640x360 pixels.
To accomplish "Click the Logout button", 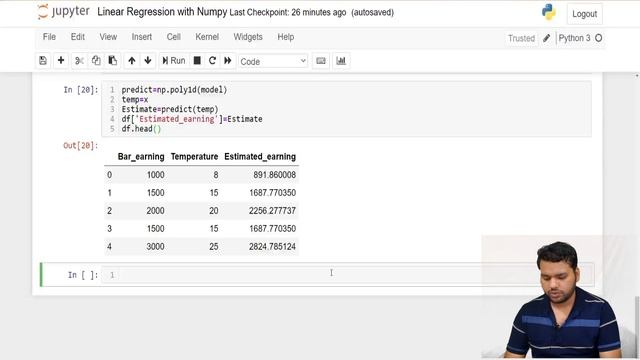I will (x=584, y=14).
